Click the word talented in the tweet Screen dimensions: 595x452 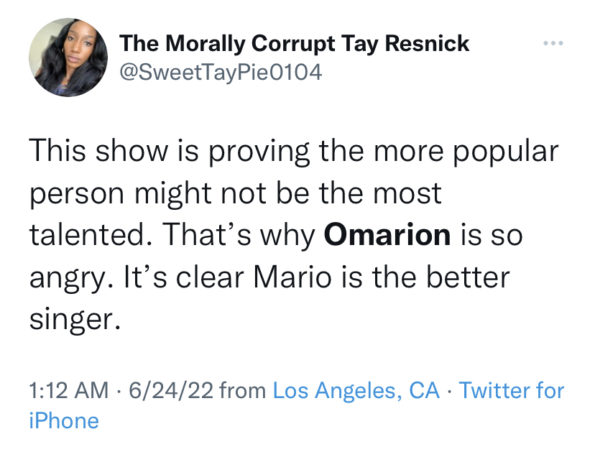[x=87, y=235]
